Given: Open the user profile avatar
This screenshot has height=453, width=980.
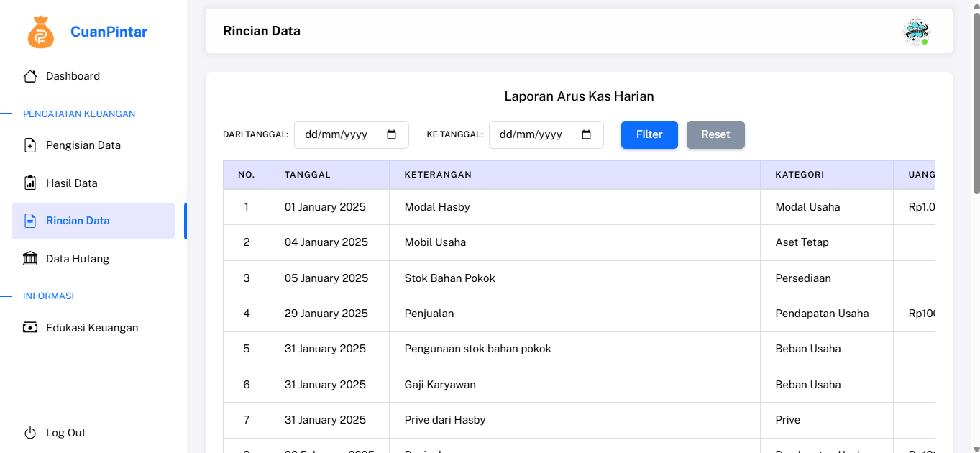Looking at the screenshot, I should 915,32.
